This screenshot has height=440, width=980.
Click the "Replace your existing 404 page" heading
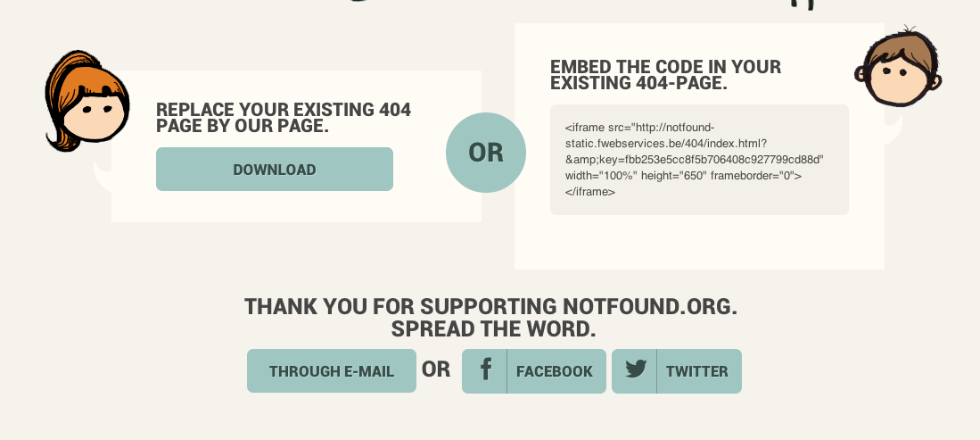(284, 118)
